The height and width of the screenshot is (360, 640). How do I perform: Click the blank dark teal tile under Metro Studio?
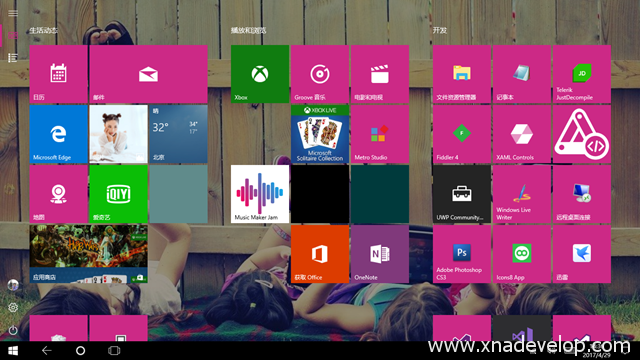[x=380, y=194]
